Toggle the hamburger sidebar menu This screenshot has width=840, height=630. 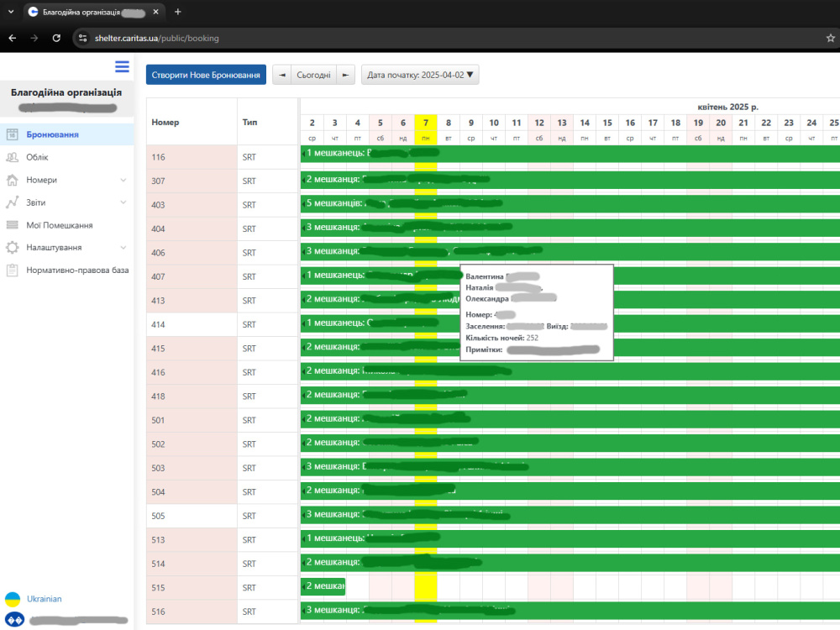click(122, 66)
